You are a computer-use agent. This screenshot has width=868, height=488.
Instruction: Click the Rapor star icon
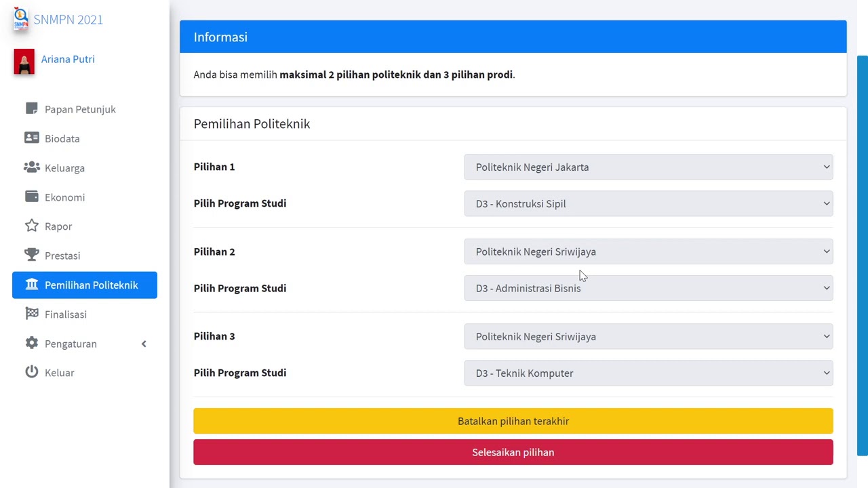[32, 226]
